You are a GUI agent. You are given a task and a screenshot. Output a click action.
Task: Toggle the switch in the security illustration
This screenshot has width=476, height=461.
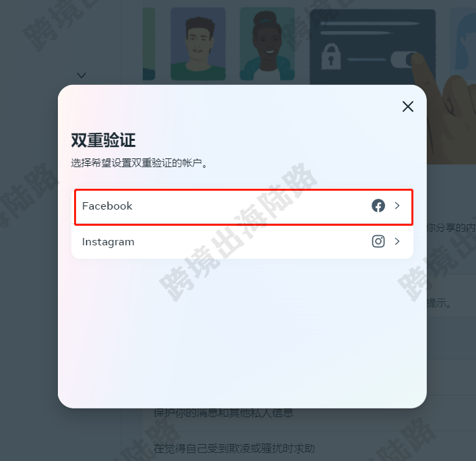pos(404,59)
